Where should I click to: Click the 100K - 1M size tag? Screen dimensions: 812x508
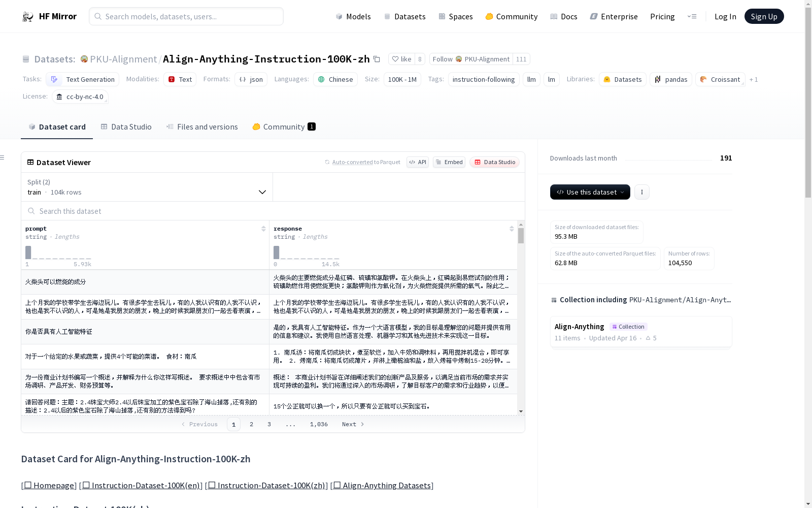402,79
